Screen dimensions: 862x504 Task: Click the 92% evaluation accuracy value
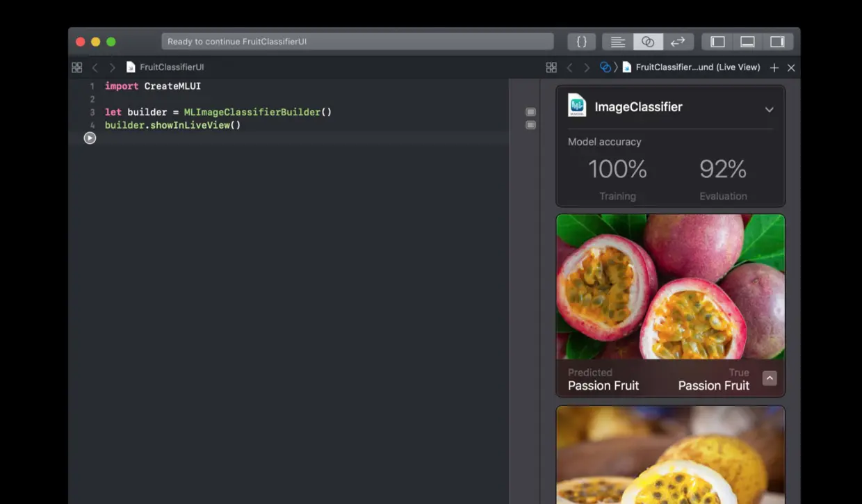723,169
